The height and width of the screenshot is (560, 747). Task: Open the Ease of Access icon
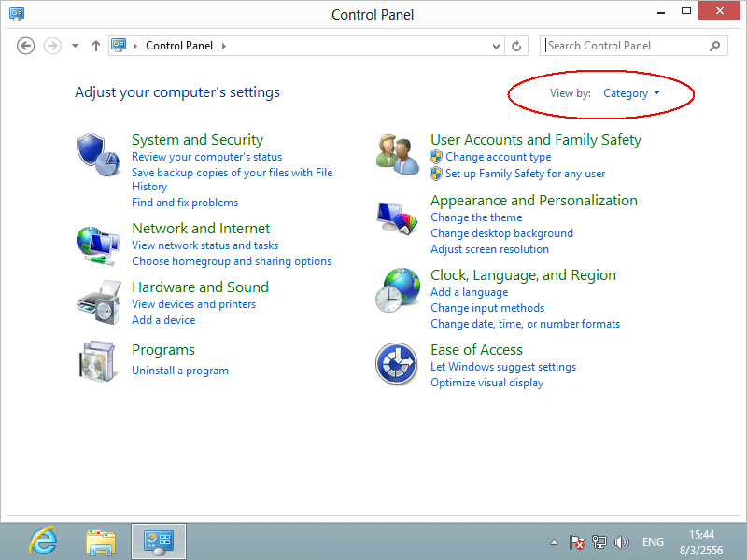396,364
